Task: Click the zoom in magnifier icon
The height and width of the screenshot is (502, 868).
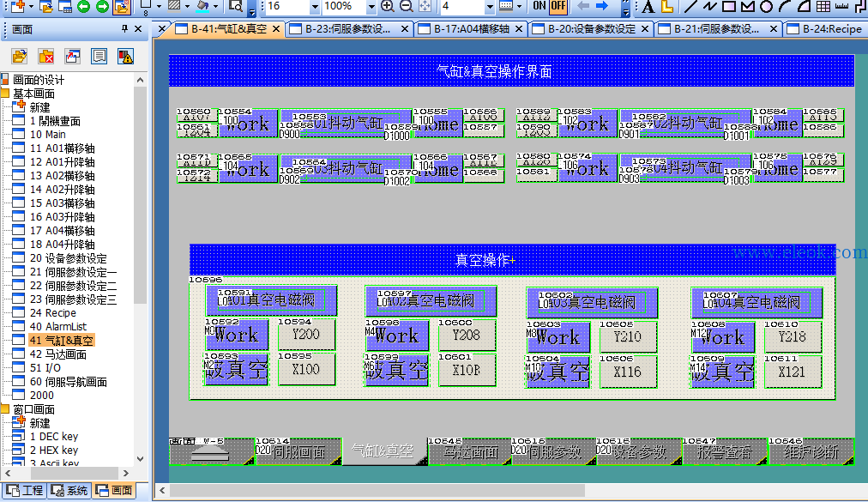Action: pos(388,7)
